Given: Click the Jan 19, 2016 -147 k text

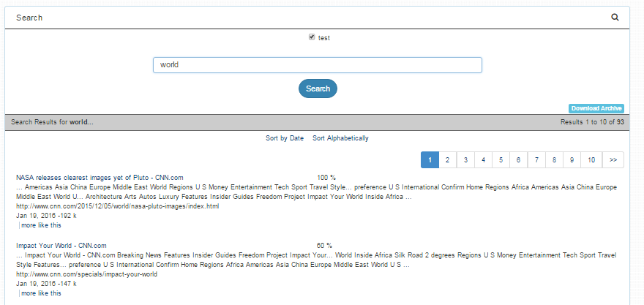Looking at the screenshot, I should [x=46, y=284].
